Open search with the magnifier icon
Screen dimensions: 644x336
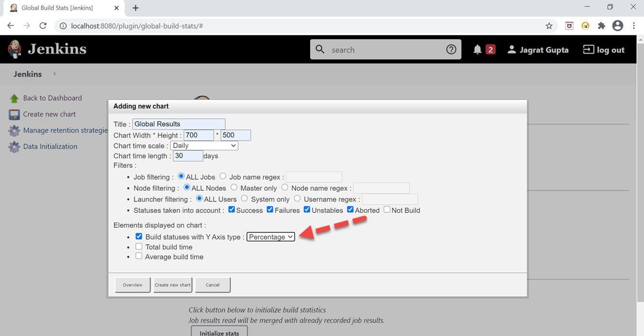click(x=319, y=49)
